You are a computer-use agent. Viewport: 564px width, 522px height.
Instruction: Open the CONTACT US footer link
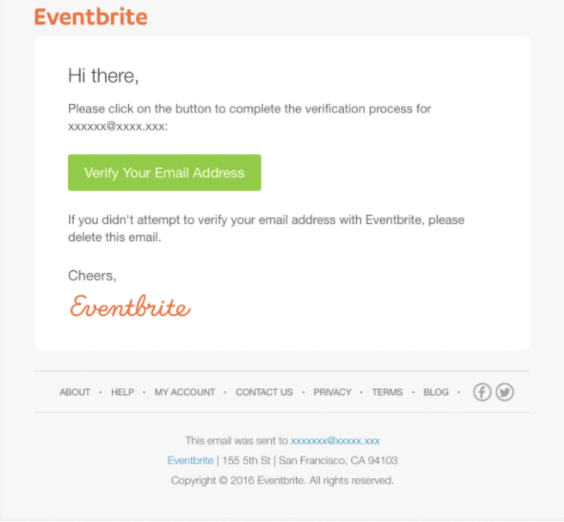coord(264,392)
